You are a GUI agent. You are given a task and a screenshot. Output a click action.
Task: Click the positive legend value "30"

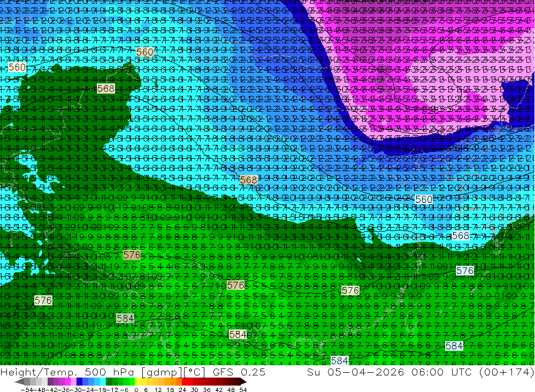click(195, 390)
